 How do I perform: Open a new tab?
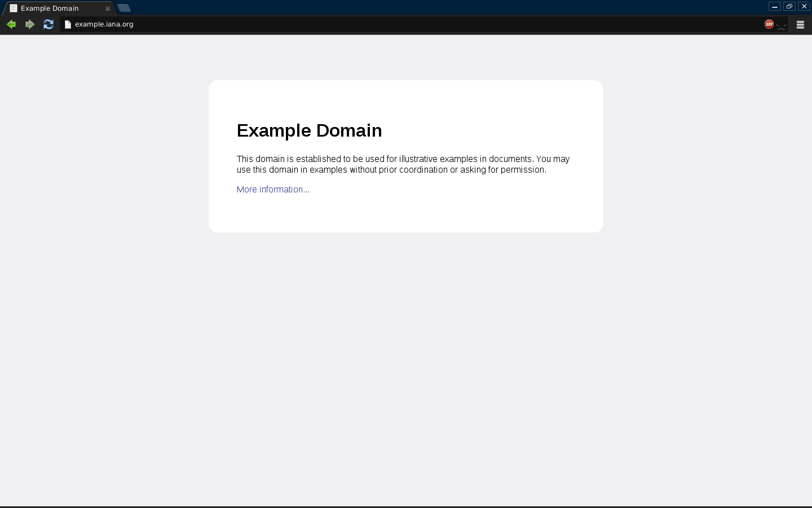point(124,8)
